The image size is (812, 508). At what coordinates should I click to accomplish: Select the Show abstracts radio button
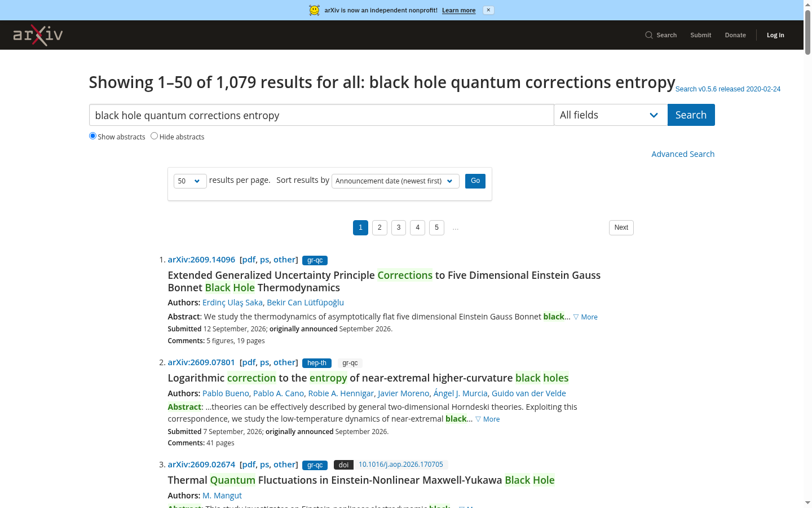pos(92,136)
